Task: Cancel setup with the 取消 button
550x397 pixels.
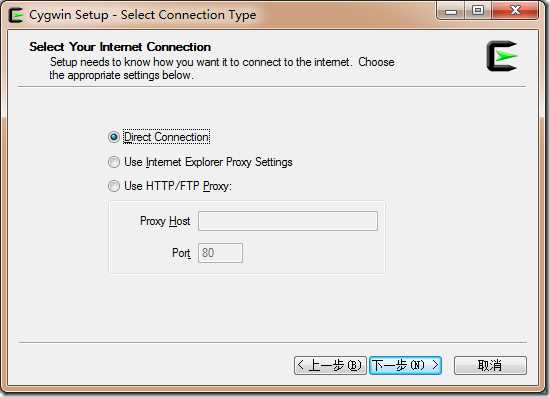Action: tap(490, 365)
